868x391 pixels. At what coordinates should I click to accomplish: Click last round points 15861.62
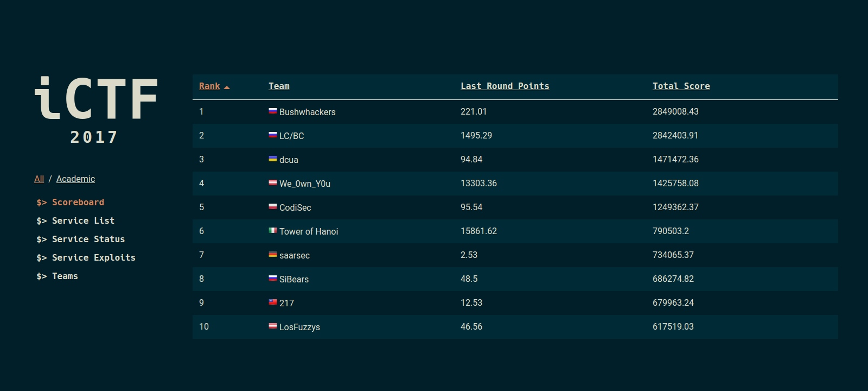coord(478,231)
